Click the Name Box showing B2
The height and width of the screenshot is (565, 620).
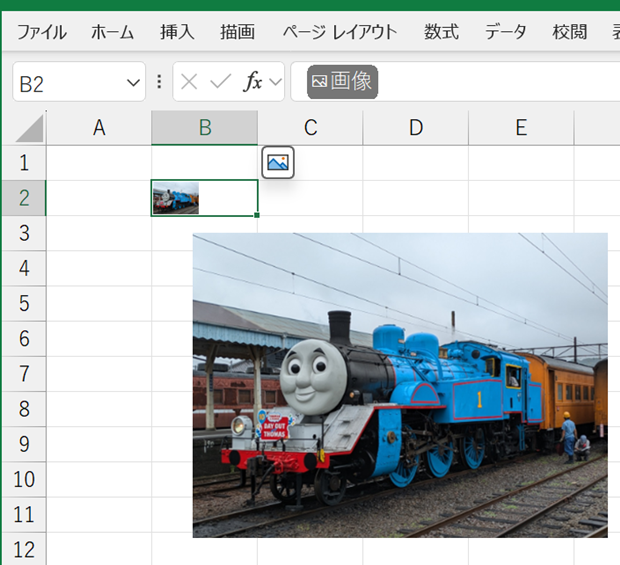[79, 82]
